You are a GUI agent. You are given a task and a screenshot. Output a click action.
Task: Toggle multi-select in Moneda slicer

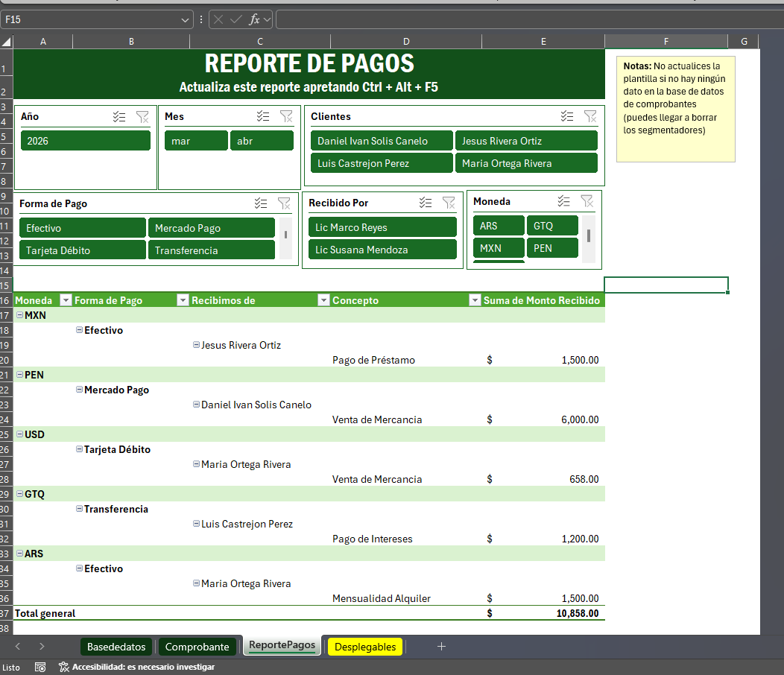pos(564,201)
